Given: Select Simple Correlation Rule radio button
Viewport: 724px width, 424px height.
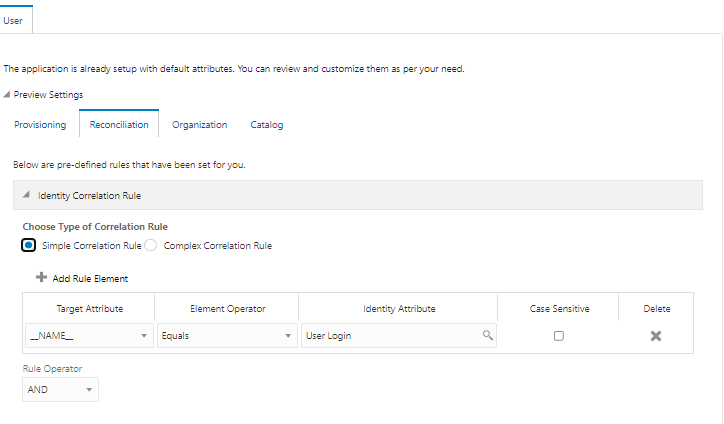Looking at the screenshot, I should (29, 246).
